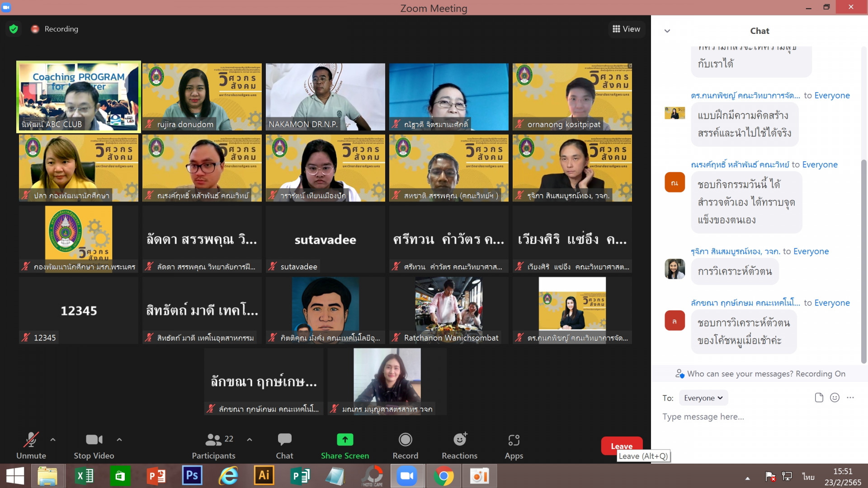Click the green encryption shield icon

point(14,29)
